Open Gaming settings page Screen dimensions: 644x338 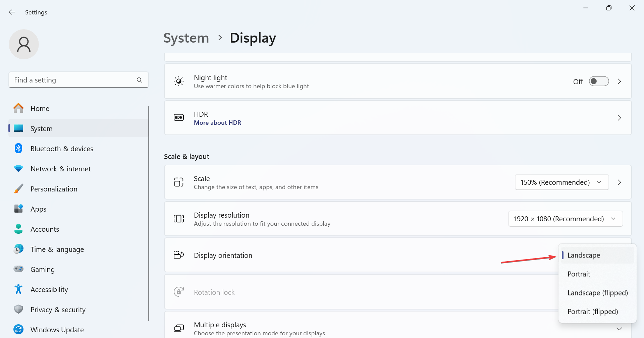point(78,269)
